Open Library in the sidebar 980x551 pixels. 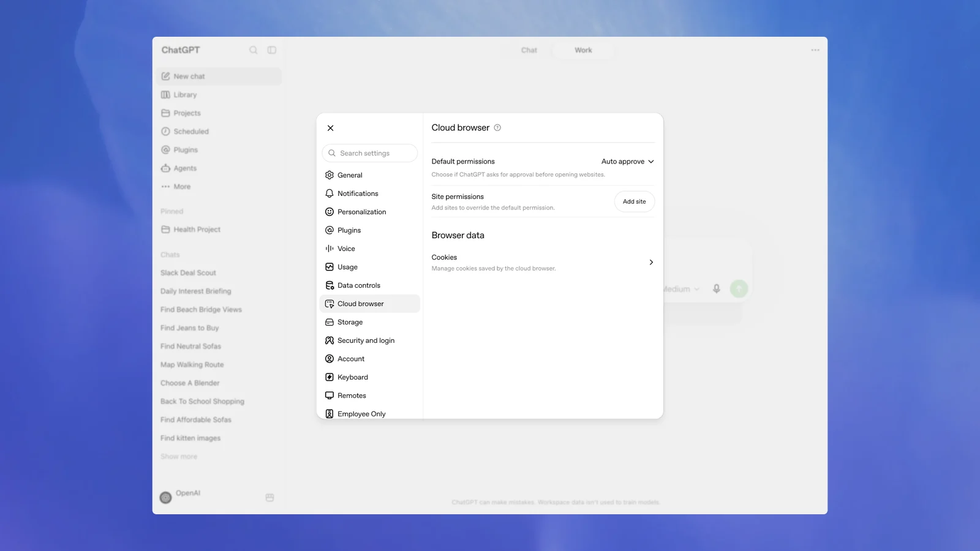(219, 95)
